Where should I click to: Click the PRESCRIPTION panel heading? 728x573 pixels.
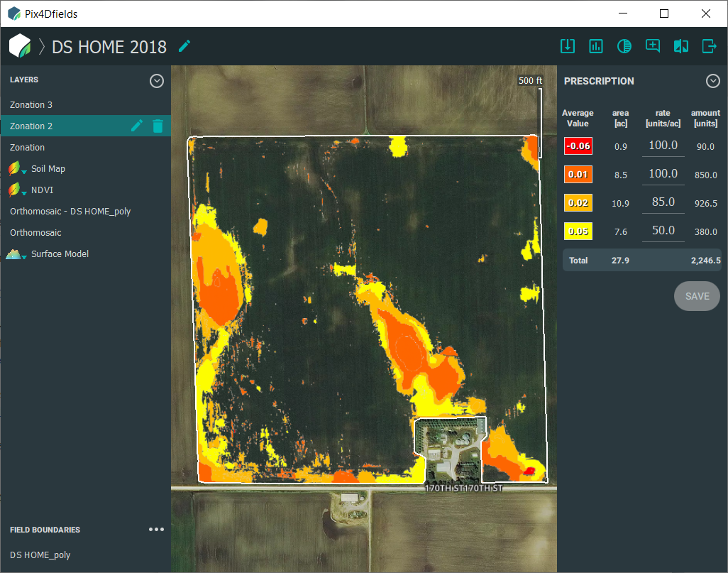coord(599,81)
